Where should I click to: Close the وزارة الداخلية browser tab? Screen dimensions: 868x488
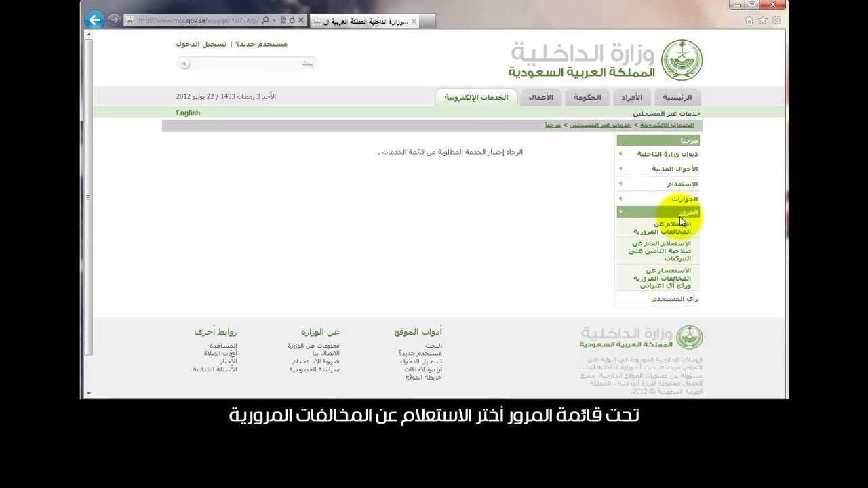(x=414, y=21)
